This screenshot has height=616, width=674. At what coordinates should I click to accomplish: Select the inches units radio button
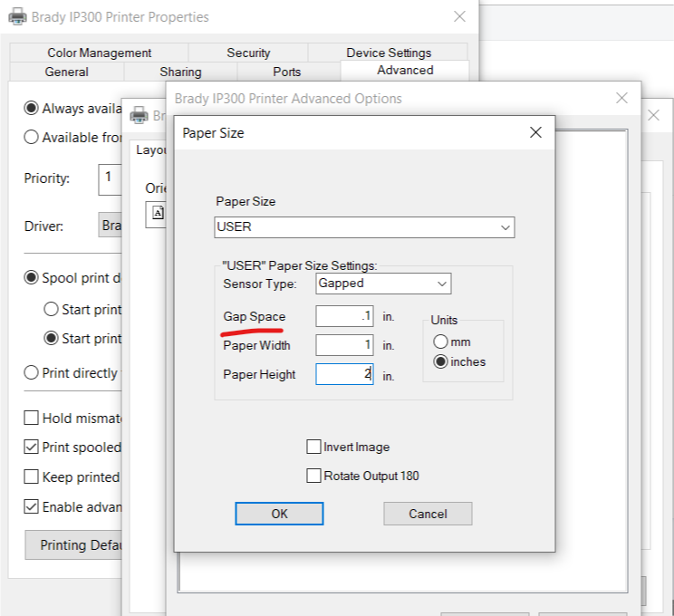[440, 361]
